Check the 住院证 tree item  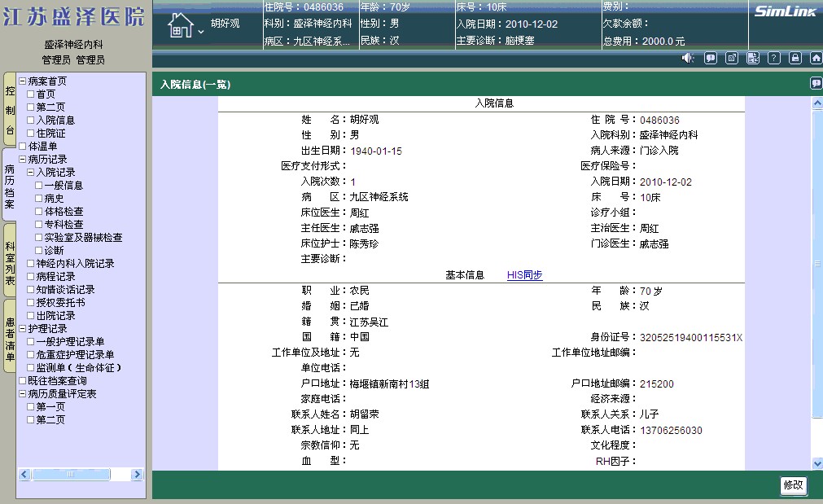[x=31, y=134]
